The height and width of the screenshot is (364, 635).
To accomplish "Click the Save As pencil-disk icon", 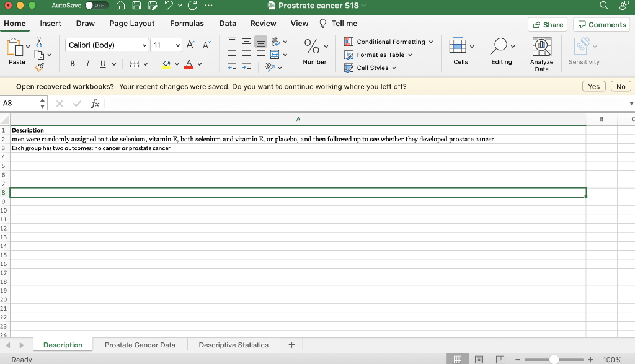I will (153, 5).
